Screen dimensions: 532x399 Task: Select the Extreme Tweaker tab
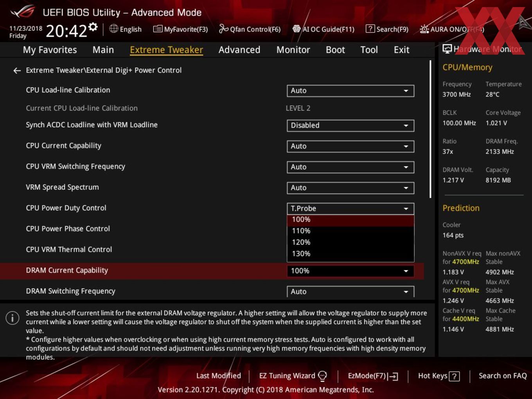[166, 50]
